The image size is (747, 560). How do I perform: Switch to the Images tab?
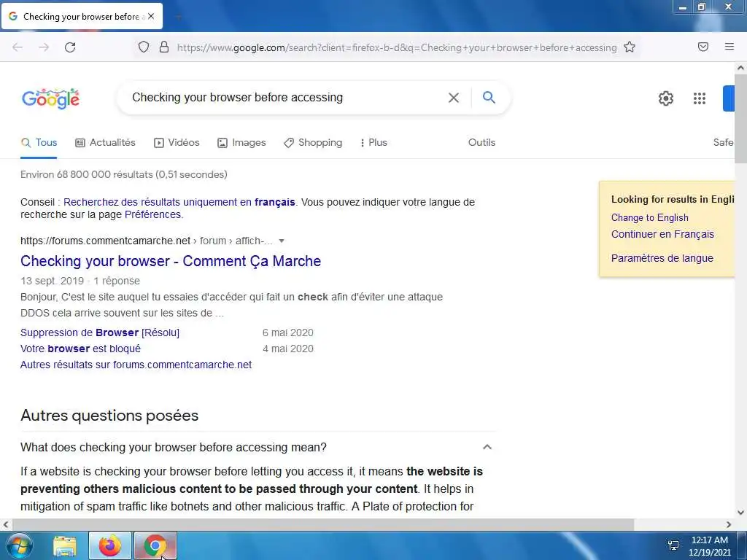coord(241,142)
